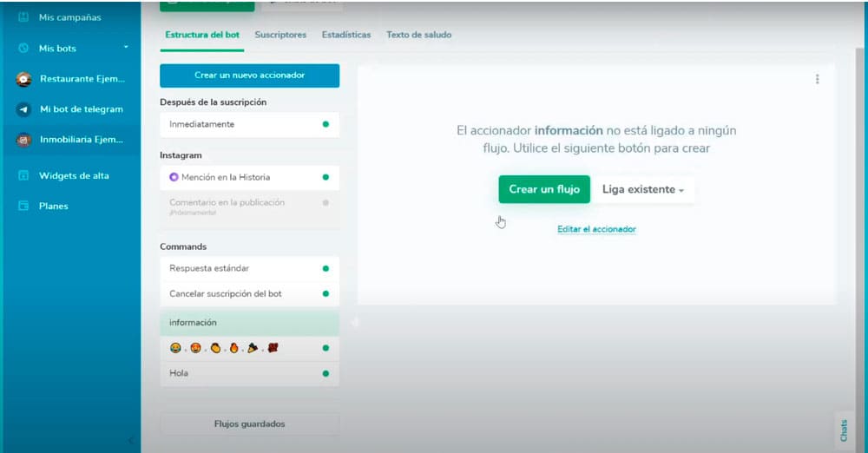
Task: Select the Inmobiliaria Ejemplo bot avatar
Action: pos(24,140)
